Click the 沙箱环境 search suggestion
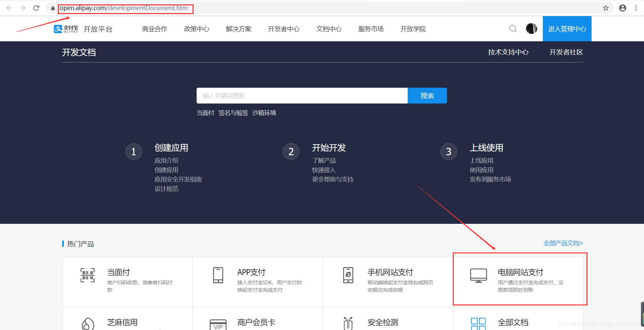The height and width of the screenshot is (330, 644). click(264, 113)
